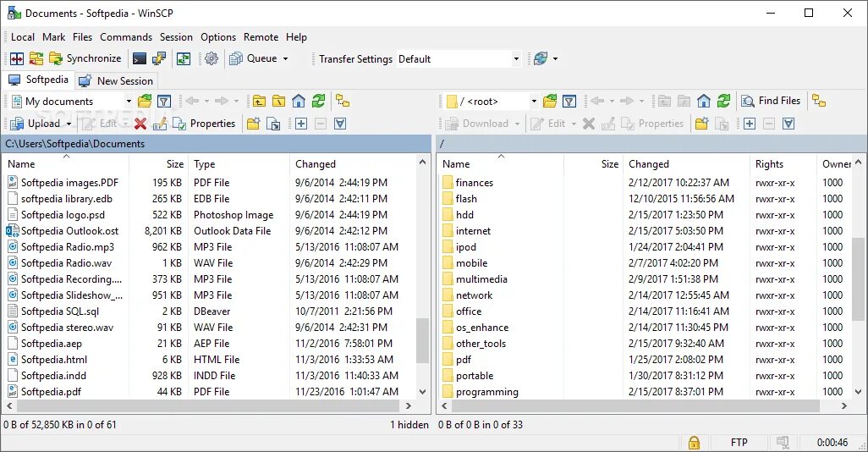Open the terminal console icon
Screen dimensions: 868x452
140,58
